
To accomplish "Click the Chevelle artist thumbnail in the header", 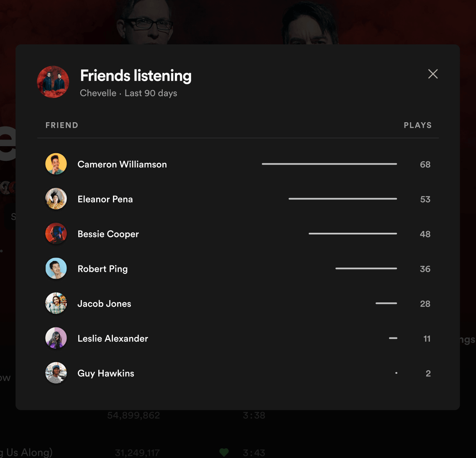I will click(x=53, y=82).
